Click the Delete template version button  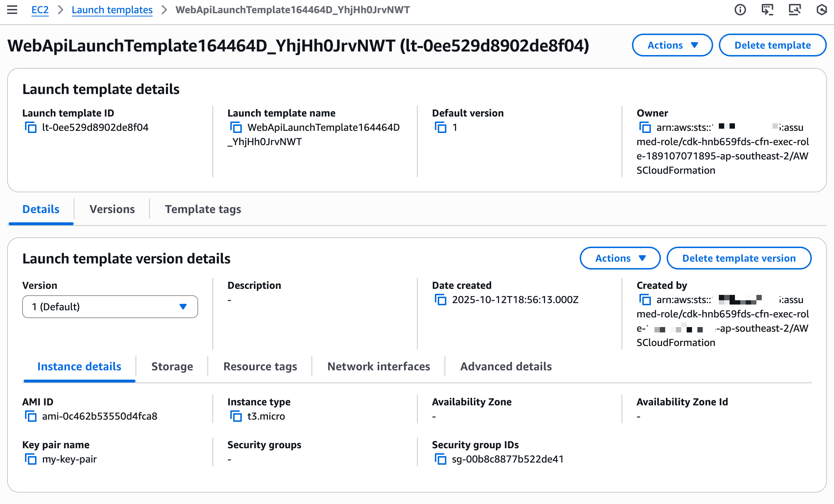[x=739, y=258]
